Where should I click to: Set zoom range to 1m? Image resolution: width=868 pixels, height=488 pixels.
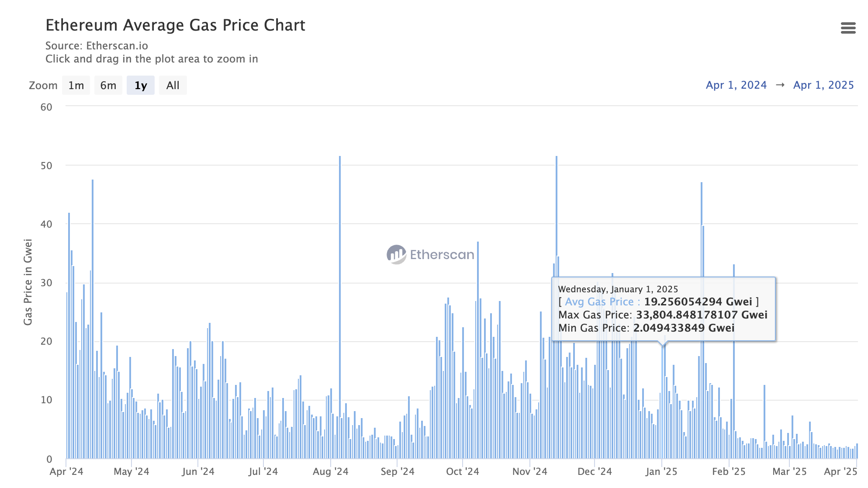(76, 85)
